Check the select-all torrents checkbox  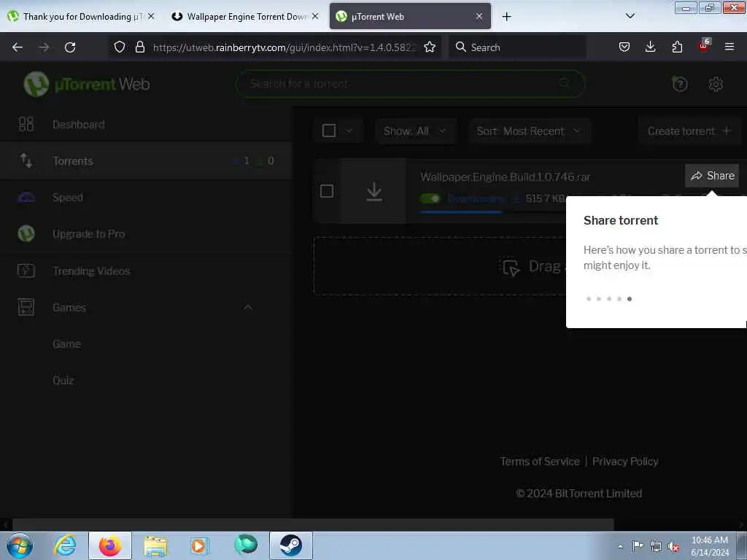[x=329, y=131]
